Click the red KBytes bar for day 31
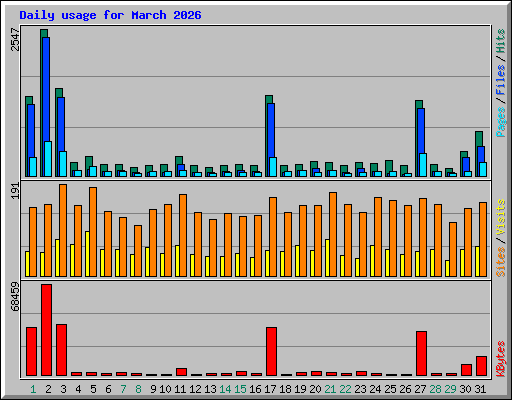This screenshot has width=512, height=400. pyautogui.click(x=481, y=366)
